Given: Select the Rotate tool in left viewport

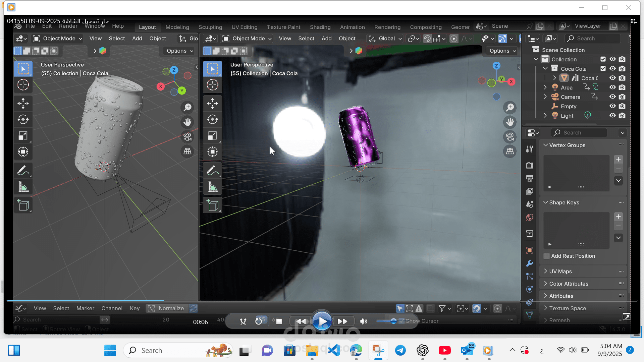Looking at the screenshot, I should 23,119.
